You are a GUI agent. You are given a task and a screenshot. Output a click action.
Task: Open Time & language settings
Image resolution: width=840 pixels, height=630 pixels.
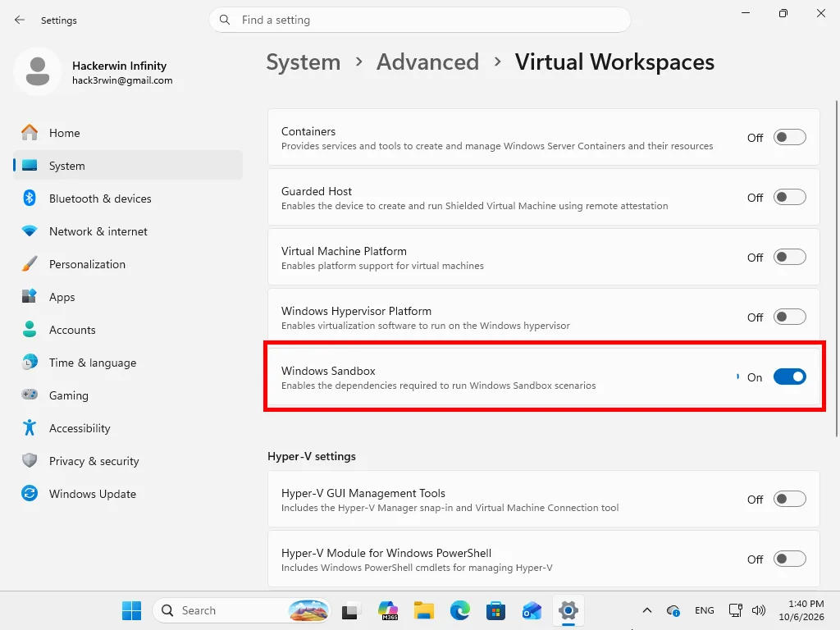(x=128, y=362)
